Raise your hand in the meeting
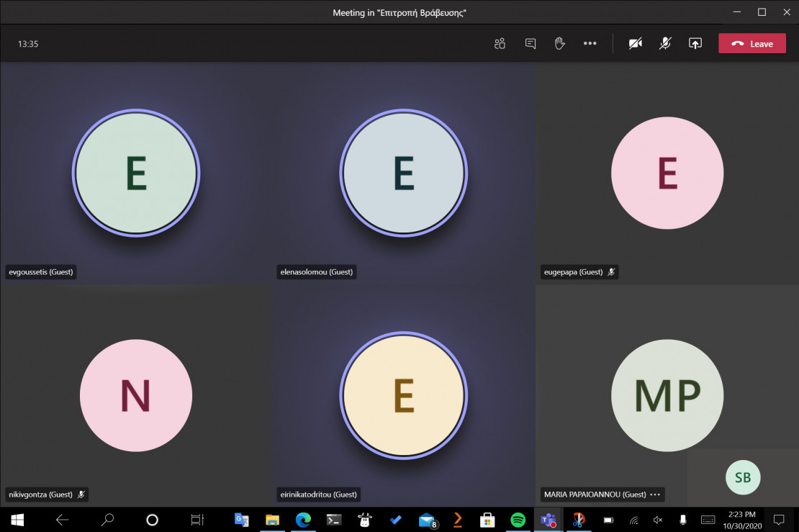The height and width of the screenshot is (532, 799). [x=559, y=44]
